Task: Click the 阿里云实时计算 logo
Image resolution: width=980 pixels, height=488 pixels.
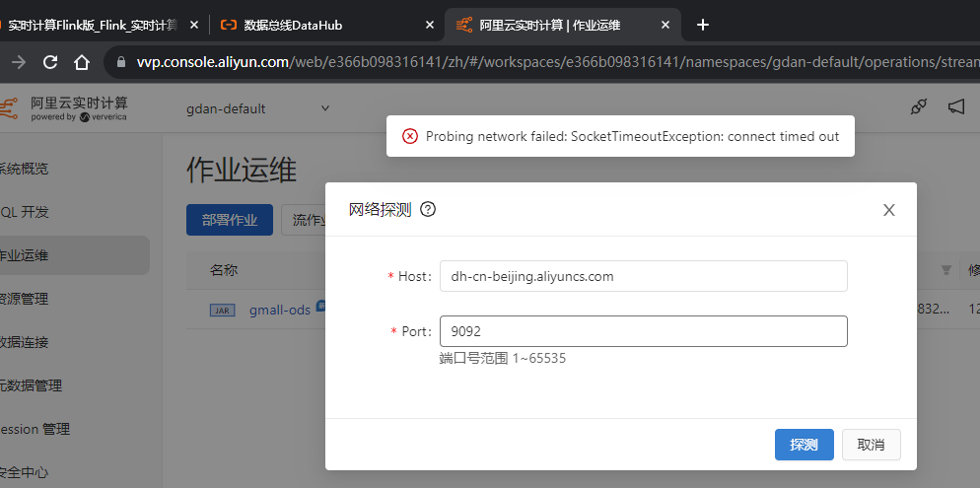Action: click(x=66, y=108)
